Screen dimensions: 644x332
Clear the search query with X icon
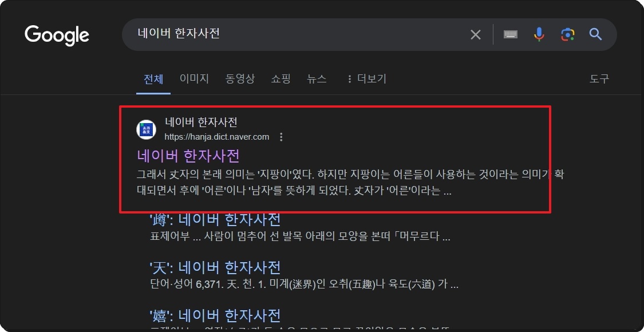(476, 34)
